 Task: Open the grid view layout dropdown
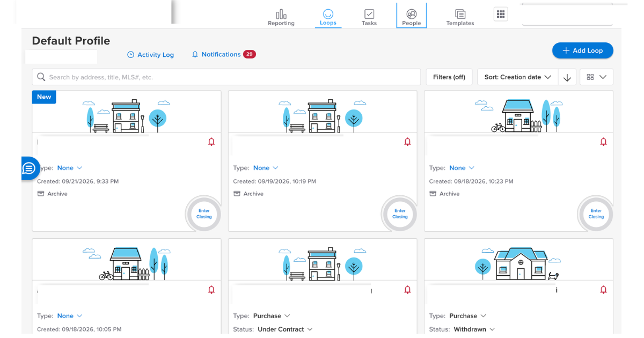[597, 77]
